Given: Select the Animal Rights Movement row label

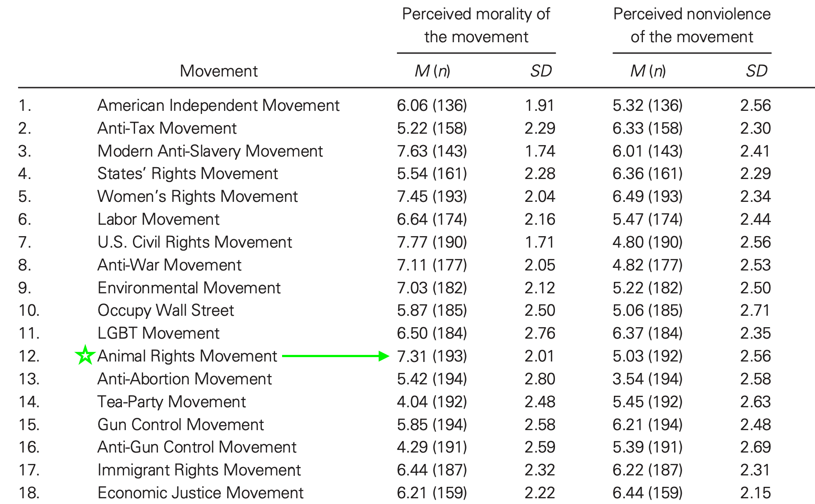Looking at the screenshot, I should click(187, 356).
